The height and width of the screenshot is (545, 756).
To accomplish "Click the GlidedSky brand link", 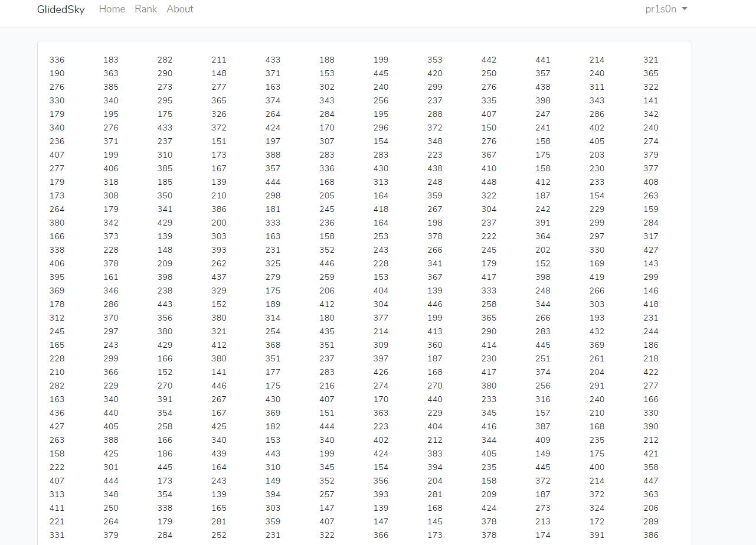I will click(x=61, y=9).
